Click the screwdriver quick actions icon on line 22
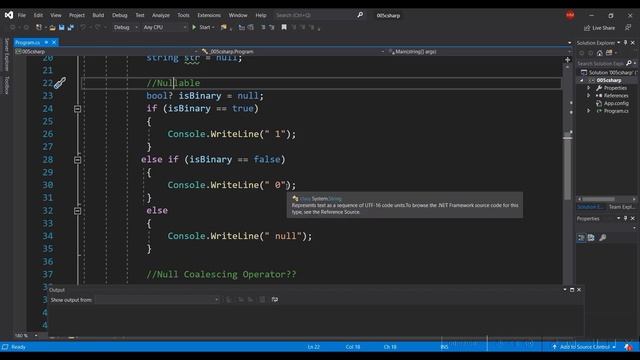Screen dimensions: 640x360 60,83
